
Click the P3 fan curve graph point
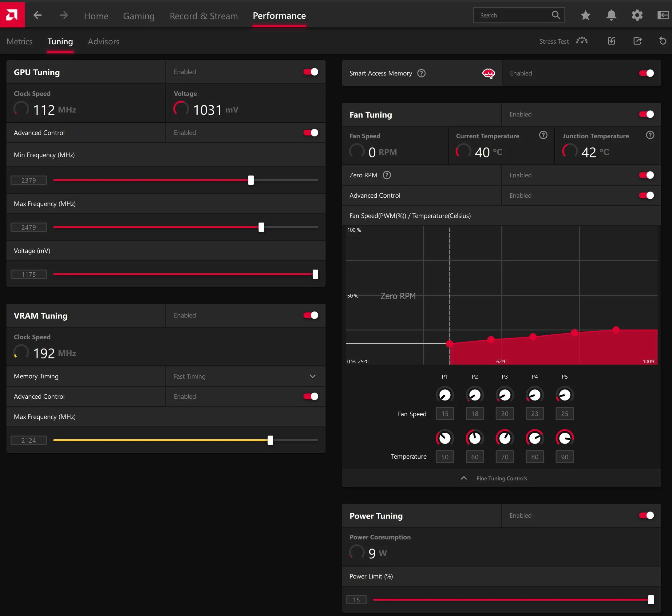point(533,337)
